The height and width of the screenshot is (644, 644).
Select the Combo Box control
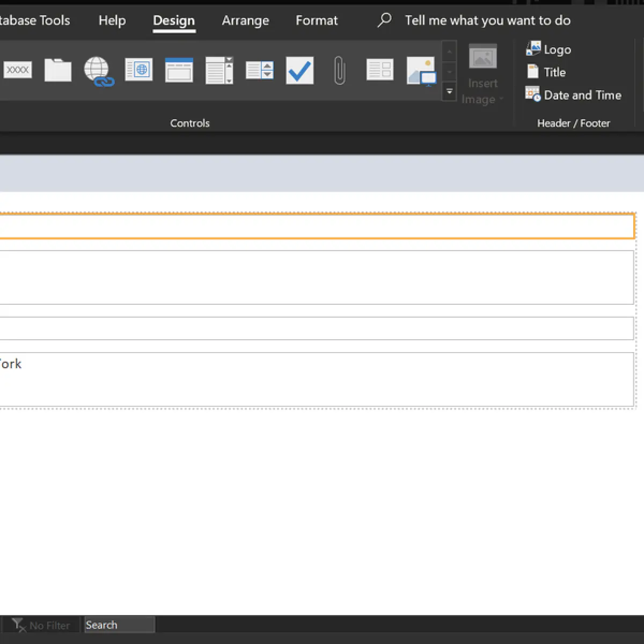[260, 70]
